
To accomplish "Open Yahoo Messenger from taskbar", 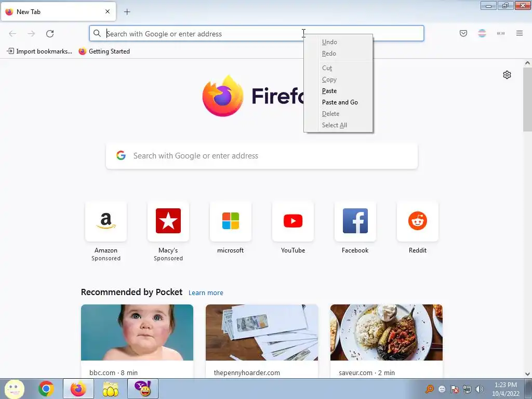I will coord(143,389).
